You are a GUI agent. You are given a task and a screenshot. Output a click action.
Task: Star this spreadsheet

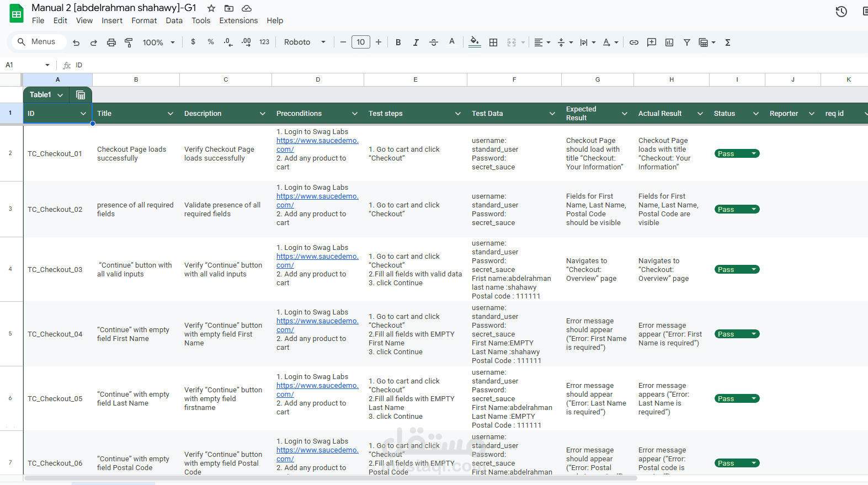(211, 8)
